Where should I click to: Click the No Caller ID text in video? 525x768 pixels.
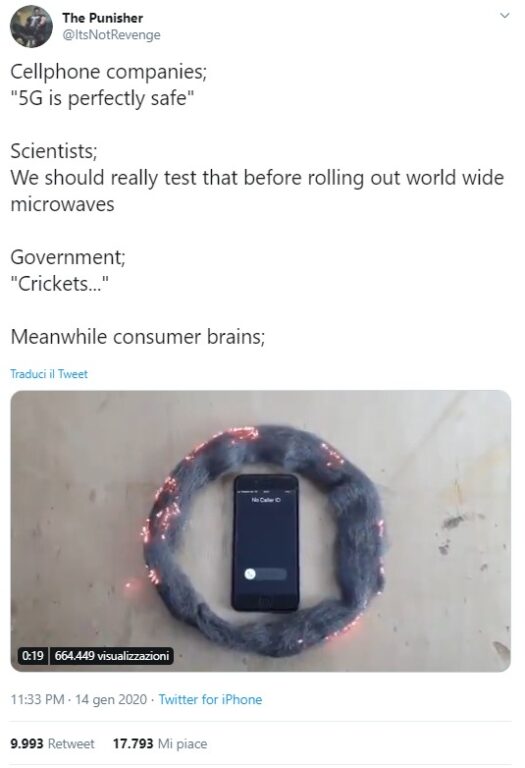click(x=266, y=500)
